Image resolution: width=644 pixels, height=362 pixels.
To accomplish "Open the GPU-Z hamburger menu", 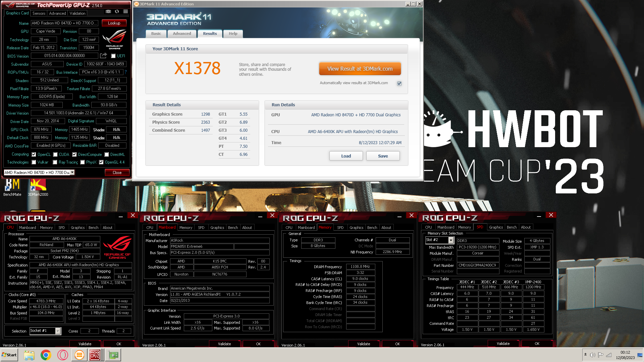I will pyautogui.click(x=125, y=11).
